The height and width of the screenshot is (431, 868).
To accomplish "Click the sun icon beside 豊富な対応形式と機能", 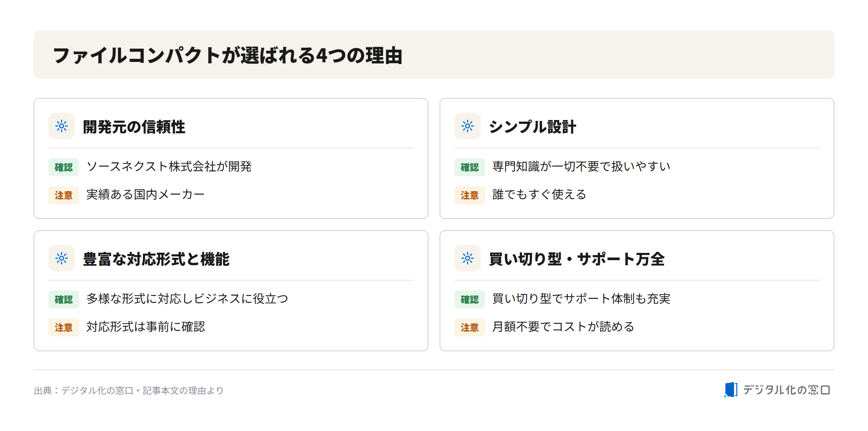I will pyautogui.click(x=62, y=258).
